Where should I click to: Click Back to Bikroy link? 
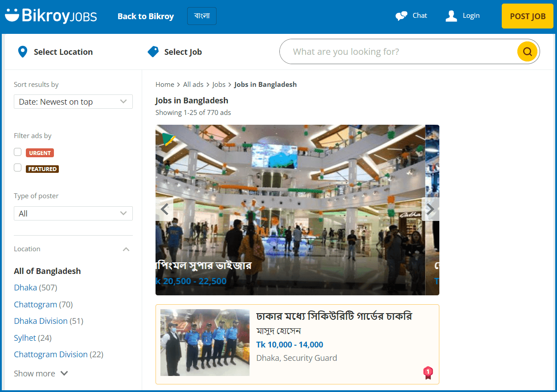(146, 16)
